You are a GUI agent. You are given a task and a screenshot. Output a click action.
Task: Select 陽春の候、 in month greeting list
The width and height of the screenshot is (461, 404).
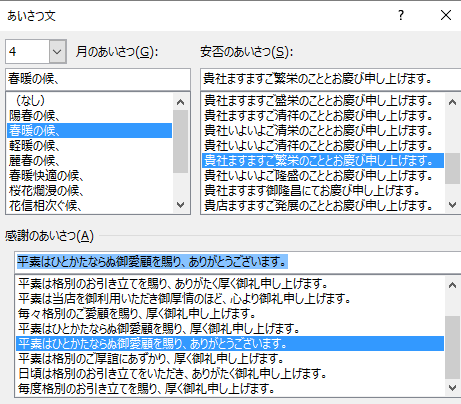(x=89, y=115)
